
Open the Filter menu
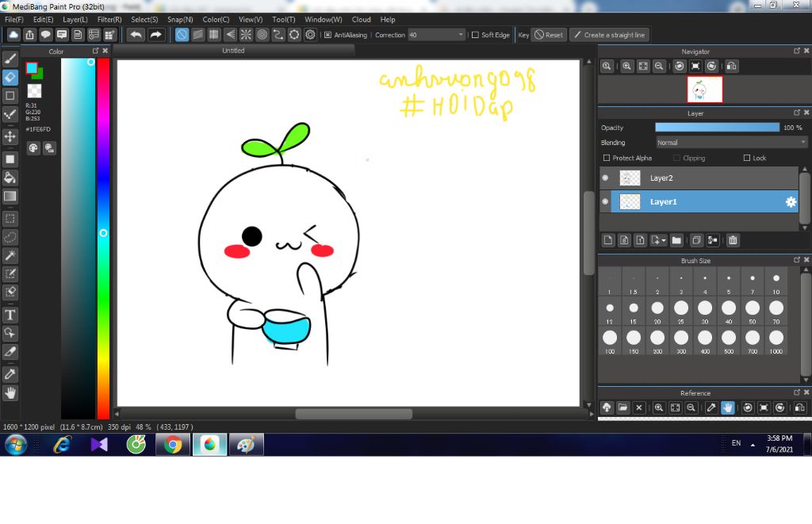[x=109, y=20]
